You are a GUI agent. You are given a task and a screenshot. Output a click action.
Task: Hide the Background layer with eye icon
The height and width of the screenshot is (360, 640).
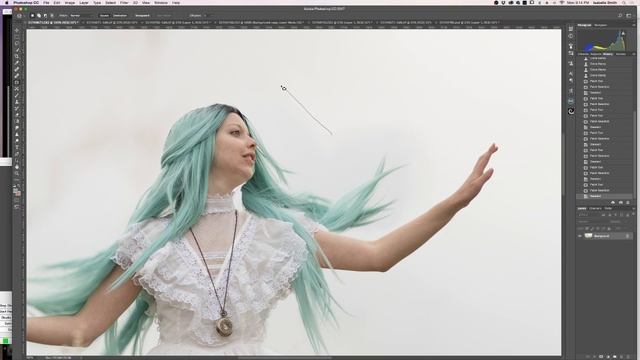[x=580, y=236]
